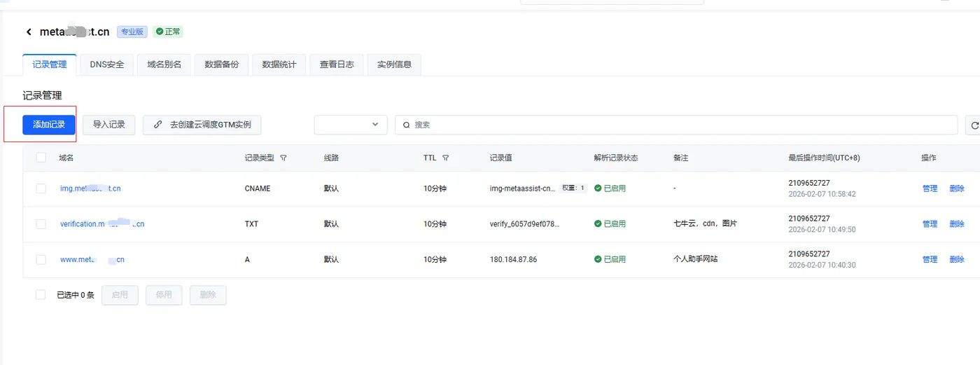Click 删除 for the A record
Viewport: 980px width, 365px height.
[957, 259]
